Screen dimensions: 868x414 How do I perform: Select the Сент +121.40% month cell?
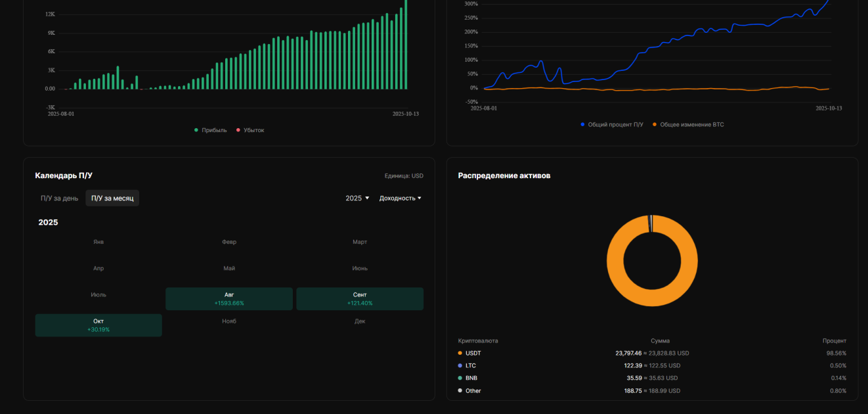coord(360,299)
